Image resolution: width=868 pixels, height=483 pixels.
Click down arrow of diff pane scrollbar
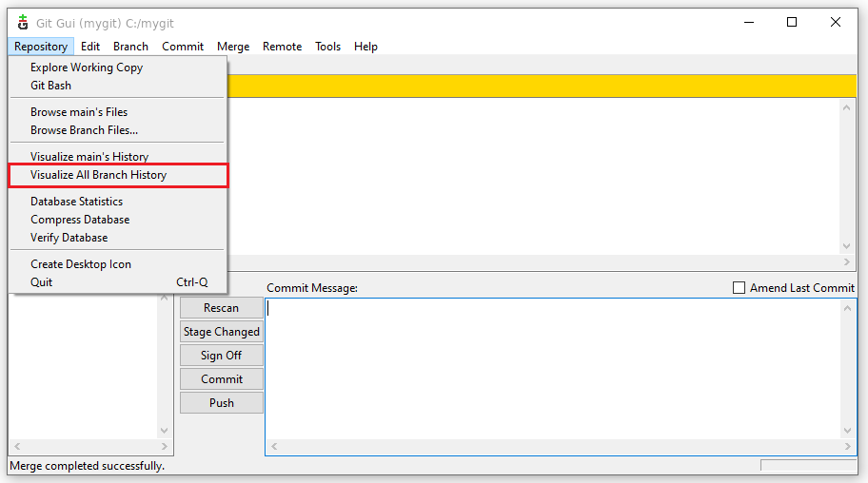(x=846, y=246)
